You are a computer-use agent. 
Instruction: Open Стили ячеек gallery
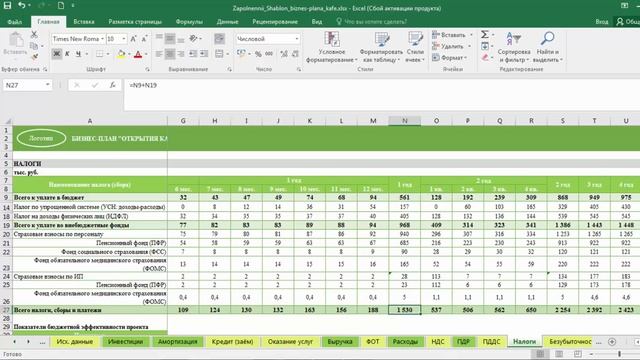pyautogui.click(x=415, y=47)
